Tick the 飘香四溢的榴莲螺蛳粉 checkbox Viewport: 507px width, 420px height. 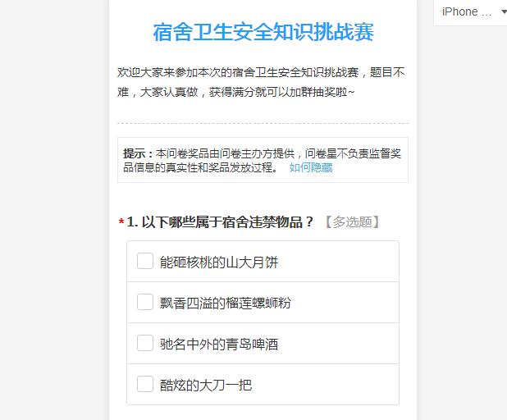pyautogui.click(x=145, y=302)
